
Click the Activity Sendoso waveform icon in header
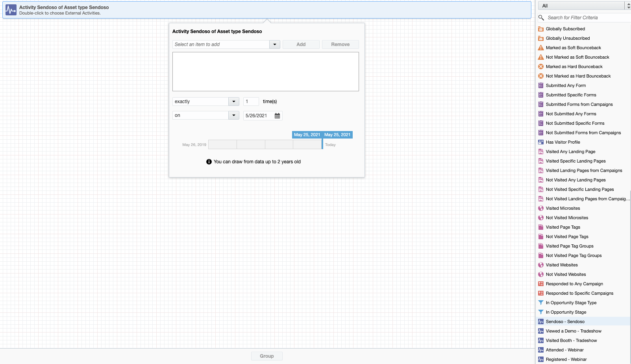click(x=11, y=10)
